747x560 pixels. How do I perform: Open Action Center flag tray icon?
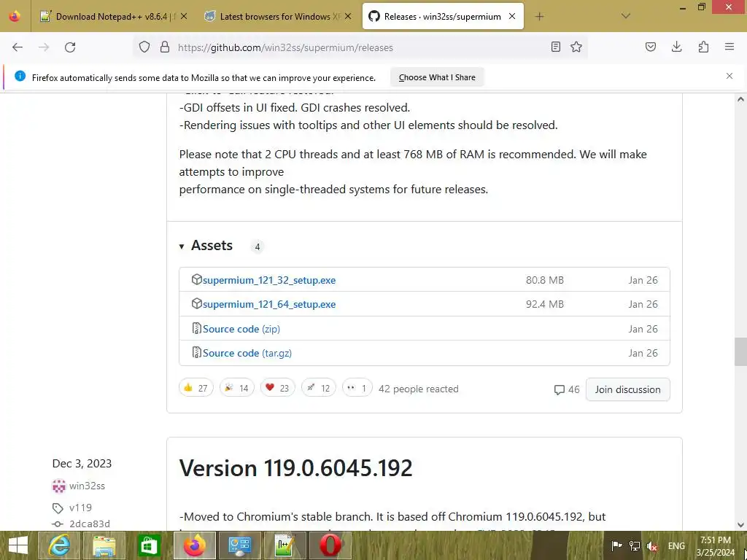click(x=617, y=545)
